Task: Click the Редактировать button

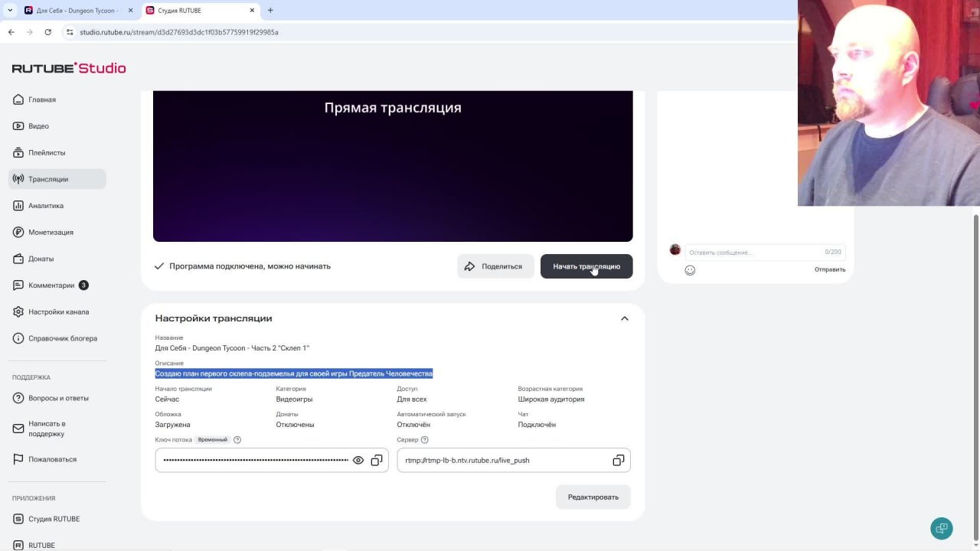Action: point(593,497)
